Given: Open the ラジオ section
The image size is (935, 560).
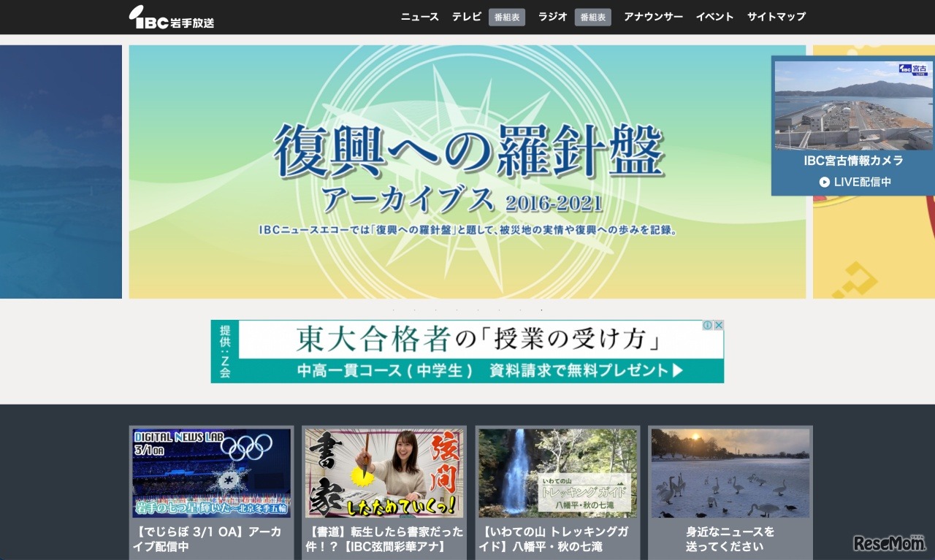Looking at the screenshot, I should pos(552,16).
